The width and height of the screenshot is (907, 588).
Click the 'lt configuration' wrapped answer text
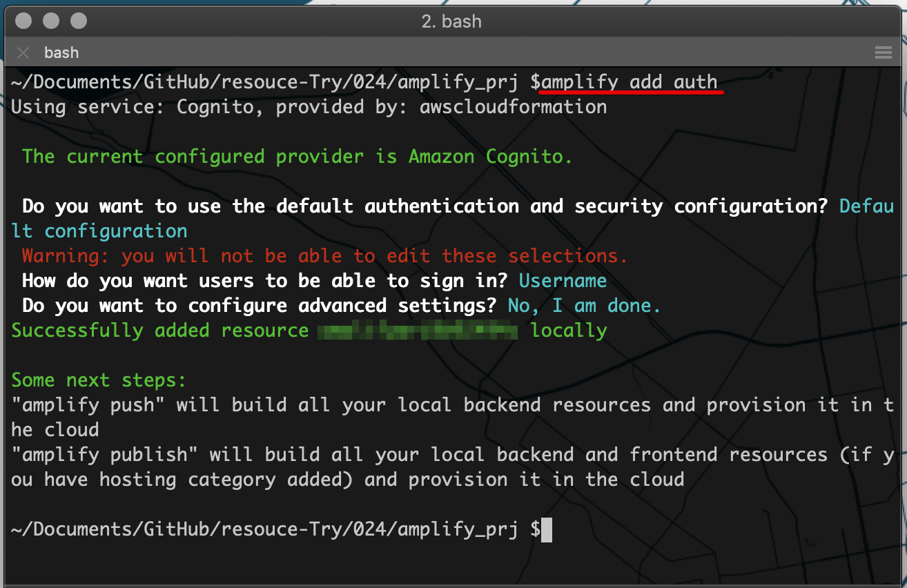coord(99,231)
